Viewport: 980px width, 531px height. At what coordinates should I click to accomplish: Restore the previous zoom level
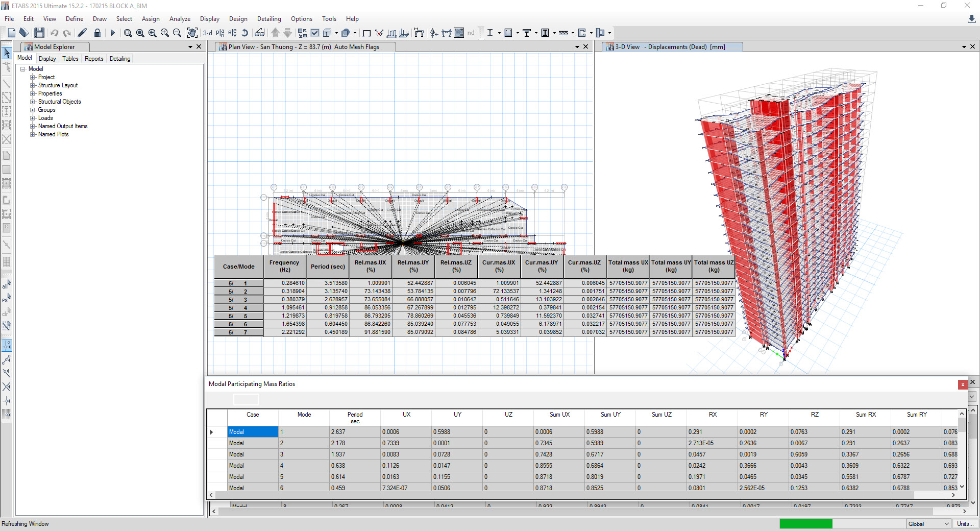click(x=153, y=33)
